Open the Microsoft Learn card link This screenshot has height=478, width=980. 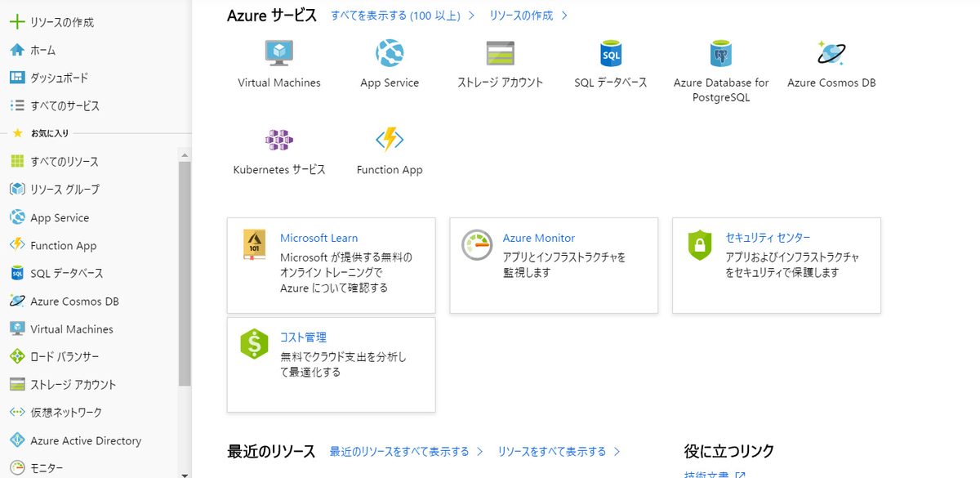click(x=319, y=238)
